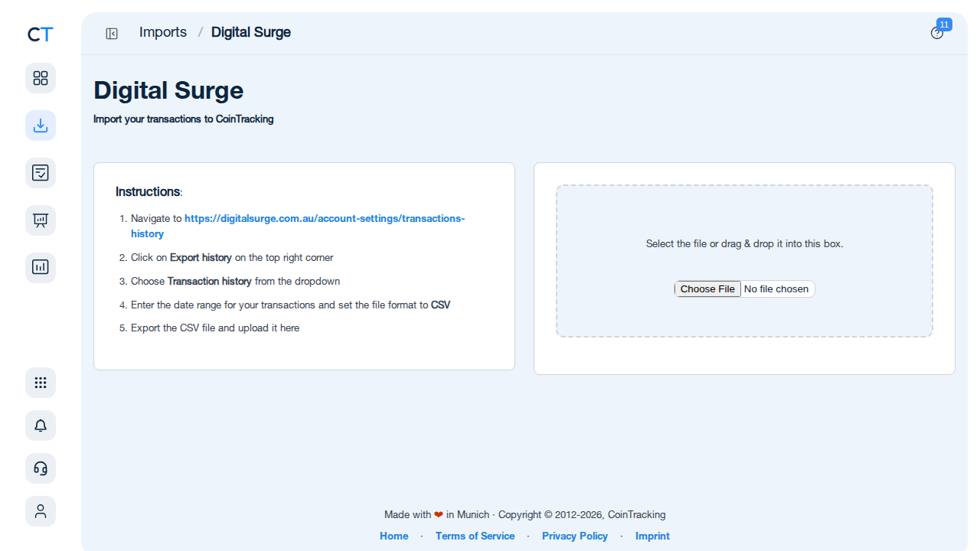Click the Choose File button

click(707, 289)
